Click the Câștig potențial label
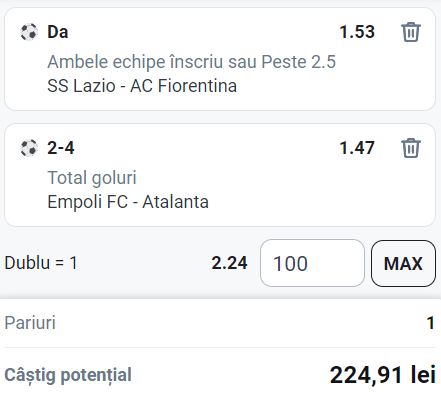Screen dimensions: 441x393 click(x=68, y=376)
